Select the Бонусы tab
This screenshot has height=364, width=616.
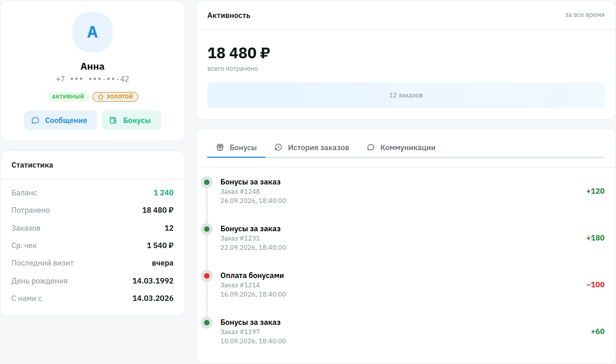click(236, 147)
